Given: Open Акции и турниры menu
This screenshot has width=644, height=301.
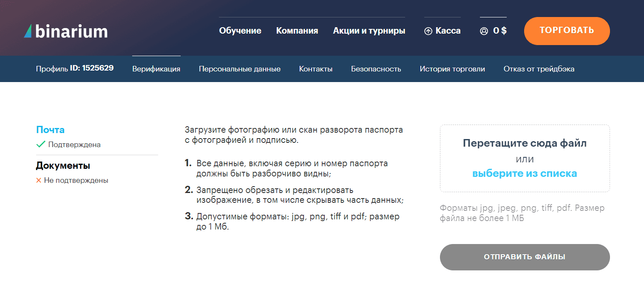Looking at the screenshot, I should (369, 31).
